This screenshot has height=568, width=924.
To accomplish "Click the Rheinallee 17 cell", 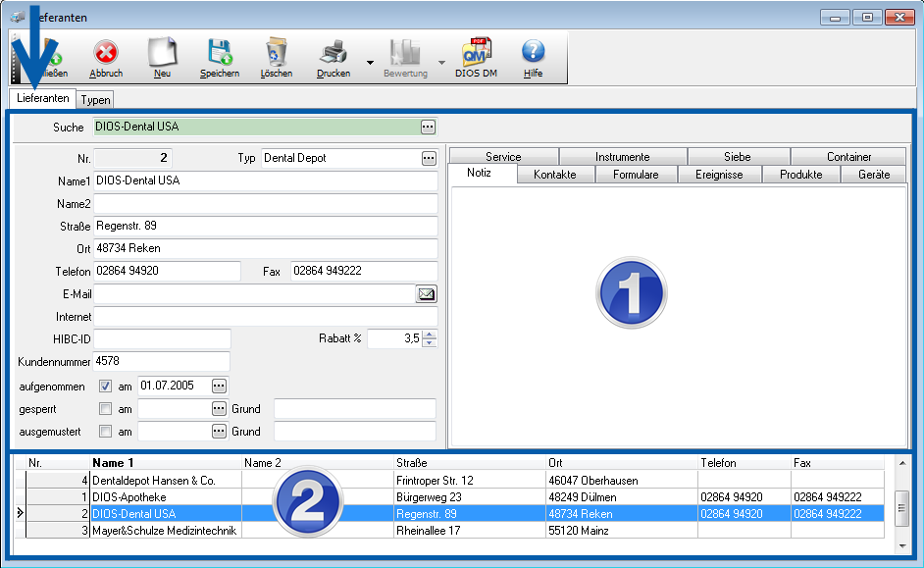I will 470,531.
